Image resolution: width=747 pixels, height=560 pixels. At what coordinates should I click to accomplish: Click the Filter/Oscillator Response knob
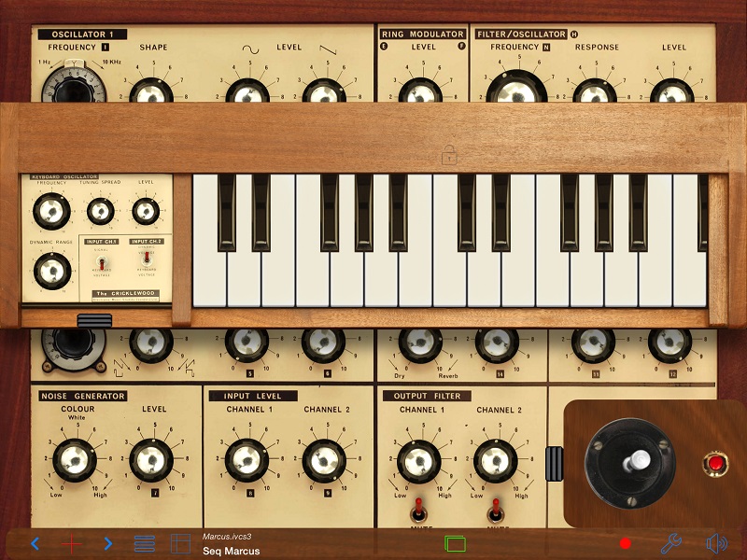(x=595, y=91)
